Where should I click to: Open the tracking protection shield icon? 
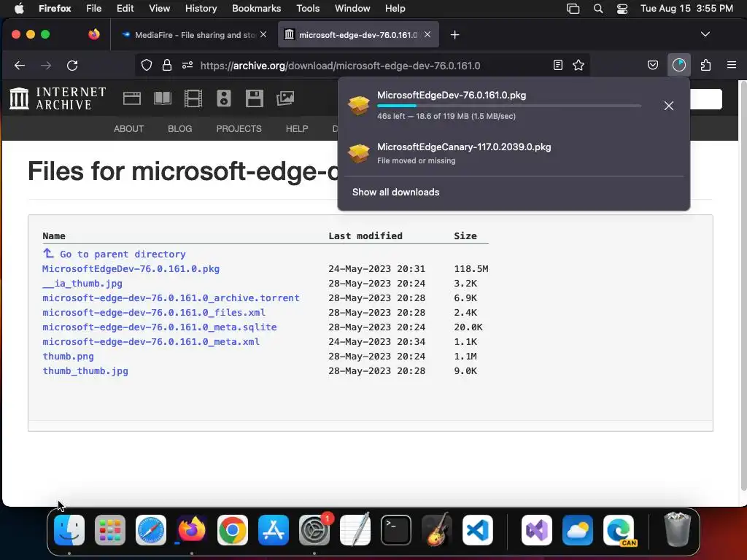[x=147, y=65]
